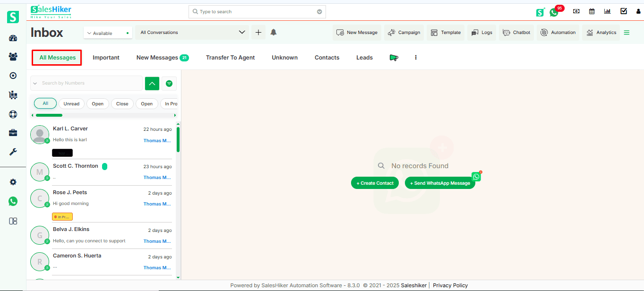This screenshot has width=644, height=291.
Task: Click the WhatsApp notification icon with badge
Action: [x=554, y=12]
